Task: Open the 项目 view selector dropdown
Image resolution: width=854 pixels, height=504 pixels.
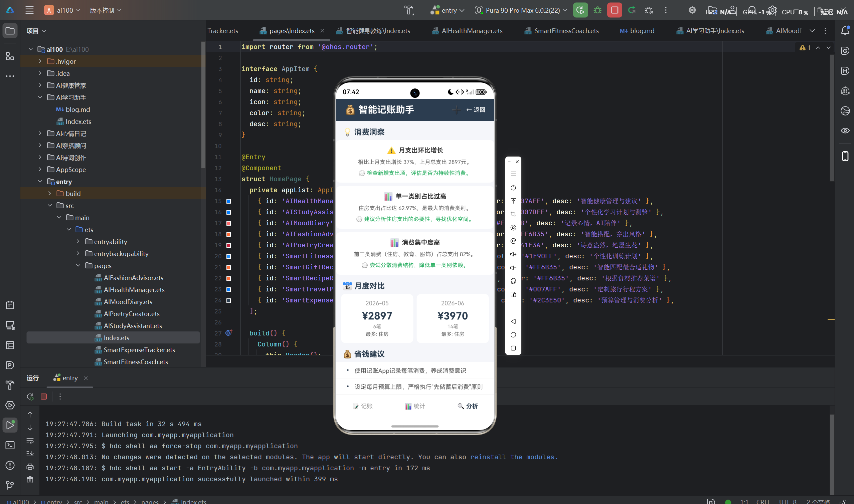Action: tap(36, 31)
